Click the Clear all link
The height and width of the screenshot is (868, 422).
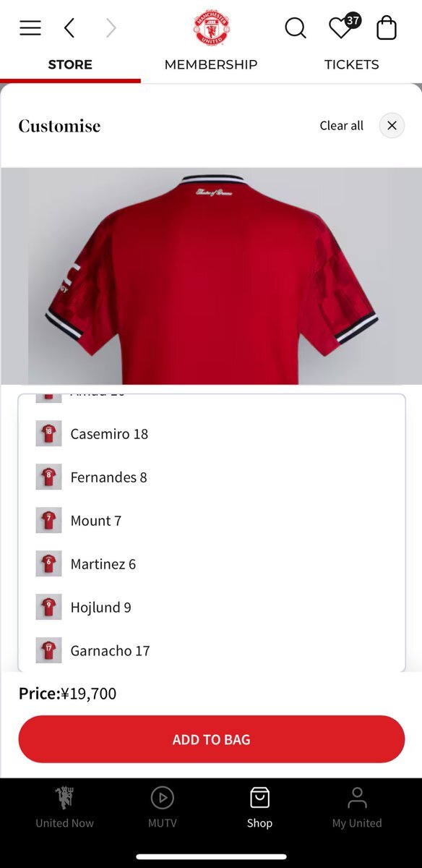[x=342, y=126]
